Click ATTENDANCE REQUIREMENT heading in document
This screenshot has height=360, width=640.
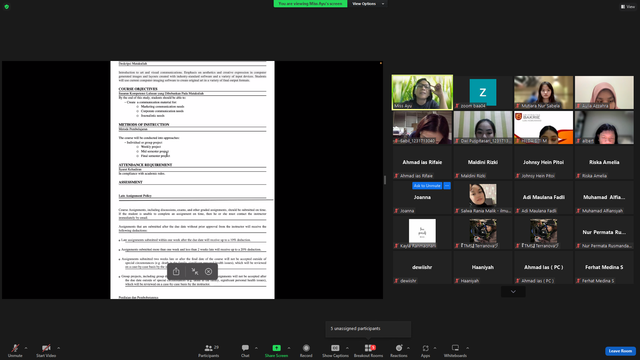(145, 165)
